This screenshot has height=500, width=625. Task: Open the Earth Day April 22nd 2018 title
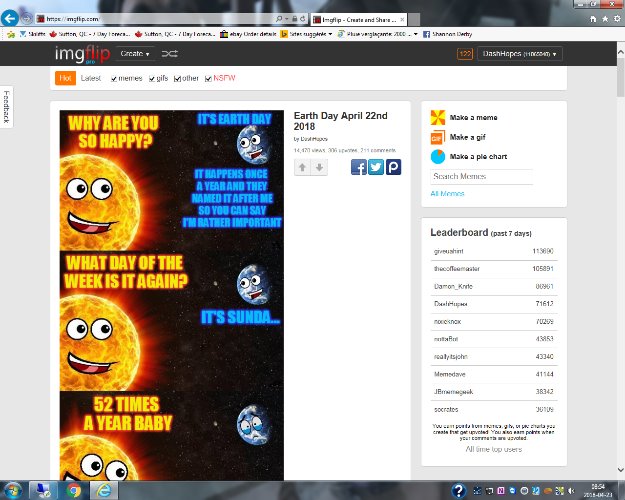[340, 121]
